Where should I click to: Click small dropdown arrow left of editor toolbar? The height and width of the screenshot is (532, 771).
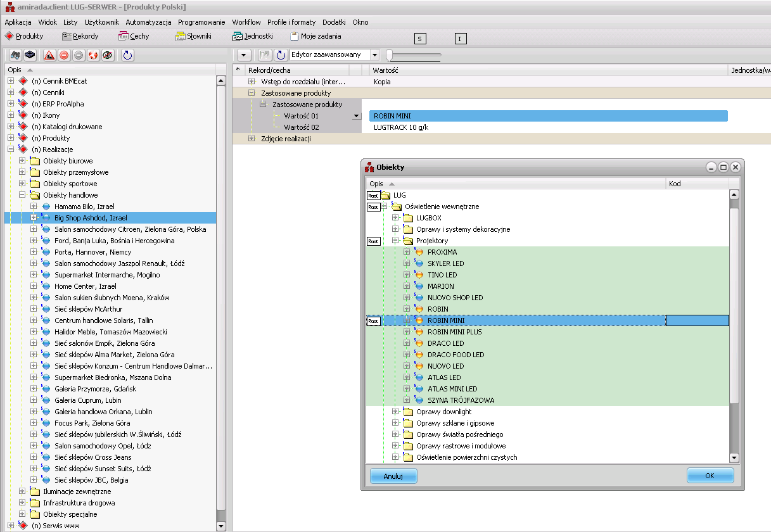[244, 55]
